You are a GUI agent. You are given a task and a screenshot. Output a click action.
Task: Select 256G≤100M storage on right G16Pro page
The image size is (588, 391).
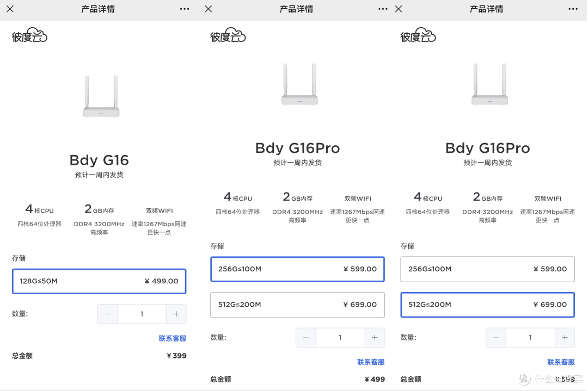[487, 269]
